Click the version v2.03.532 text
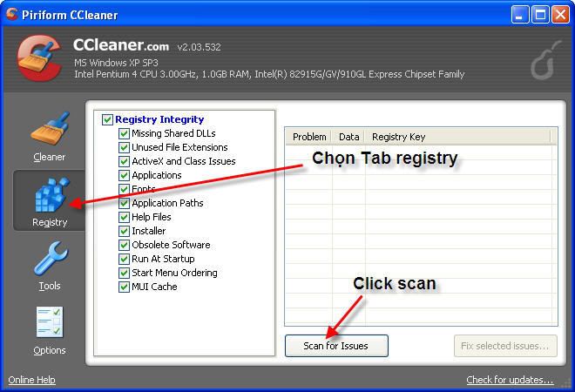Viewport: 575px width, 392px height. tap(200, 47)
